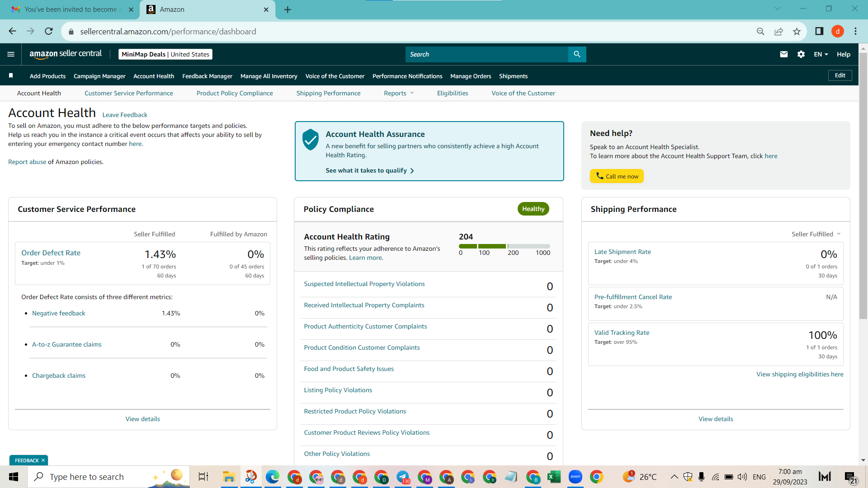The height and width of the screenshot is (488, 868).
Task: Open Zoom from taskbar
Action: point(575,477)
